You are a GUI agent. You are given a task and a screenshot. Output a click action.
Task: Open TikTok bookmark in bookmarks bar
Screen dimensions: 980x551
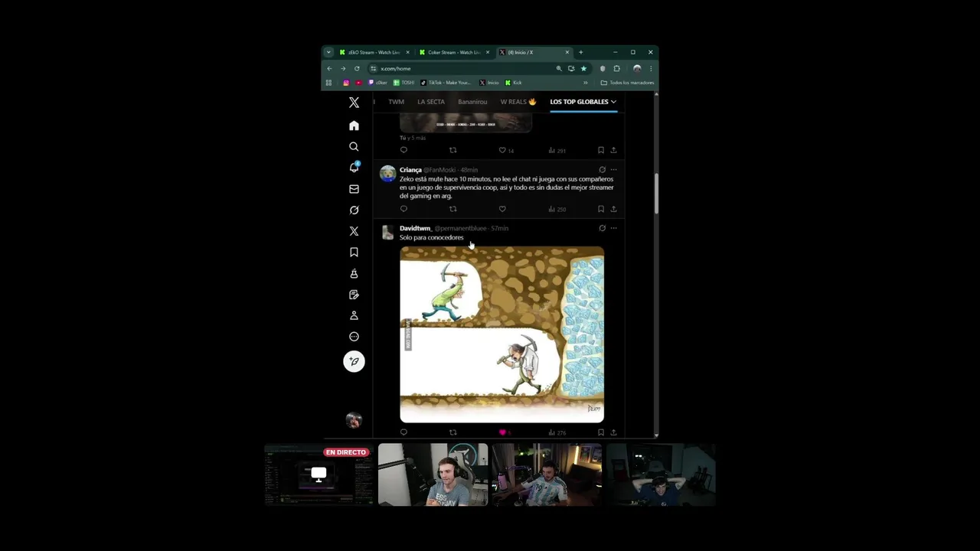coord(446,83)
